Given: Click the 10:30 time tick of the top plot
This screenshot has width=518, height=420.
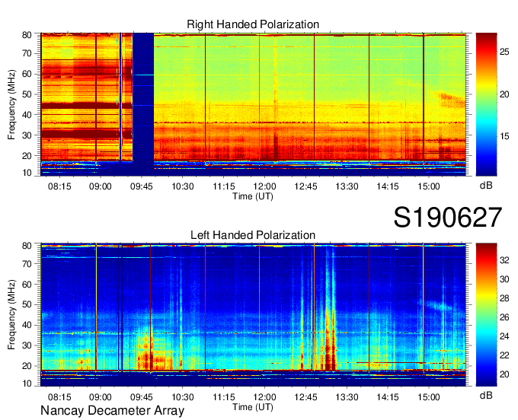Looking at the screenshot, I should pyautogui.click(x=183, y=186).
